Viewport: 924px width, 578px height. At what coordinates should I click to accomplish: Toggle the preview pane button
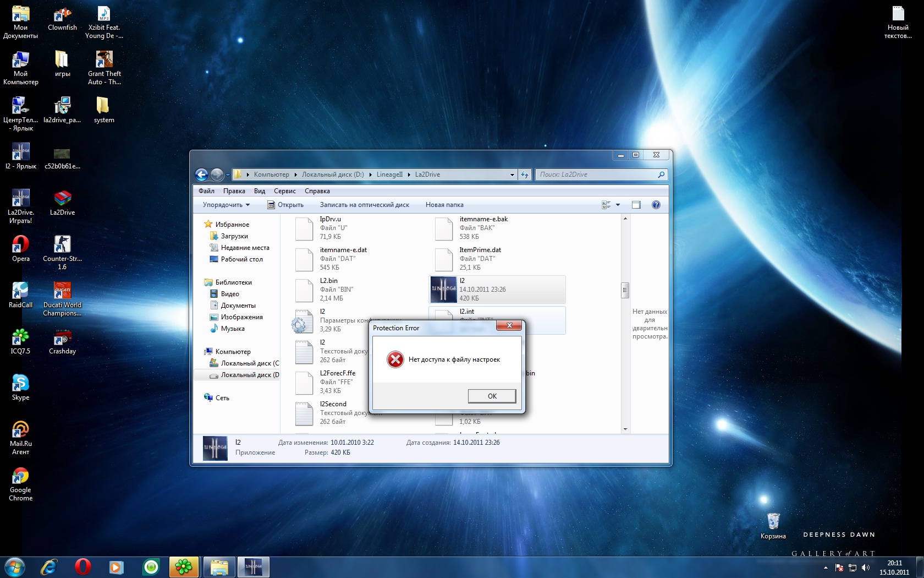tap(636, 205)
